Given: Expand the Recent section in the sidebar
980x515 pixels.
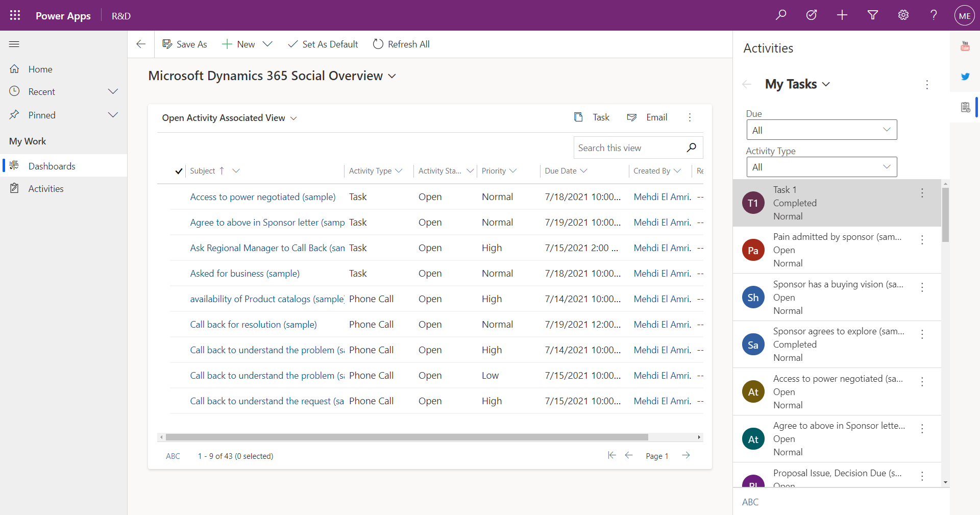Looking at the screenshot, I should [x=113, y=91].
